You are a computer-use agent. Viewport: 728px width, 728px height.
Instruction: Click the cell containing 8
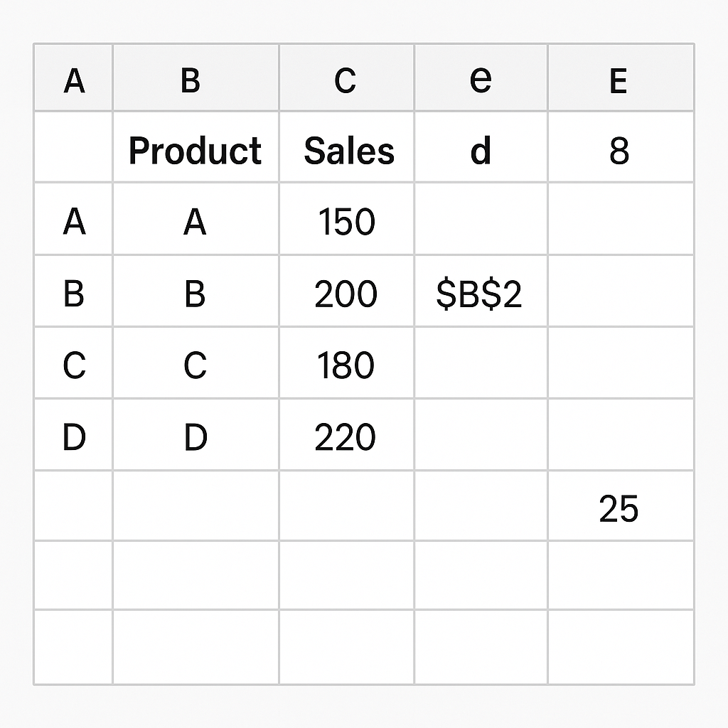(621, 146)
